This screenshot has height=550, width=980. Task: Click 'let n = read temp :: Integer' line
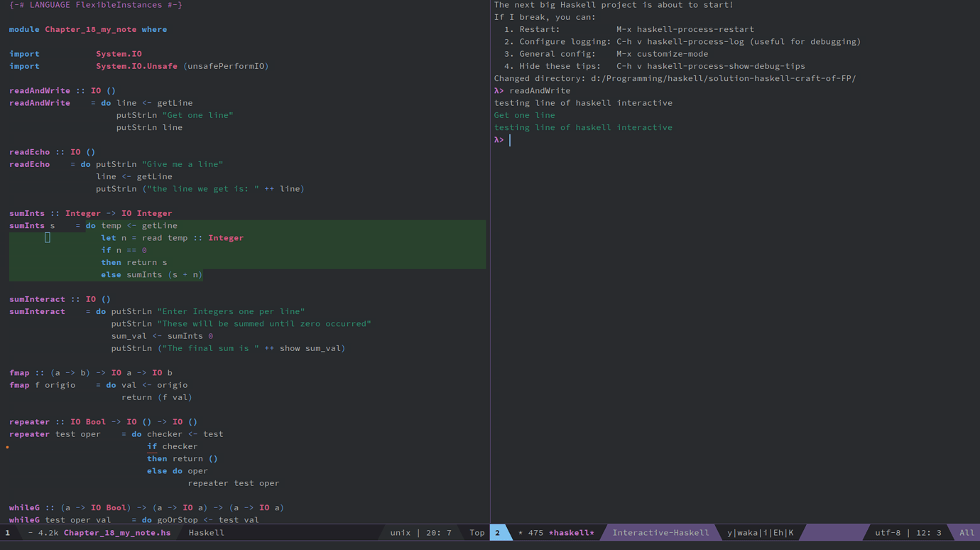pos(172,238)
